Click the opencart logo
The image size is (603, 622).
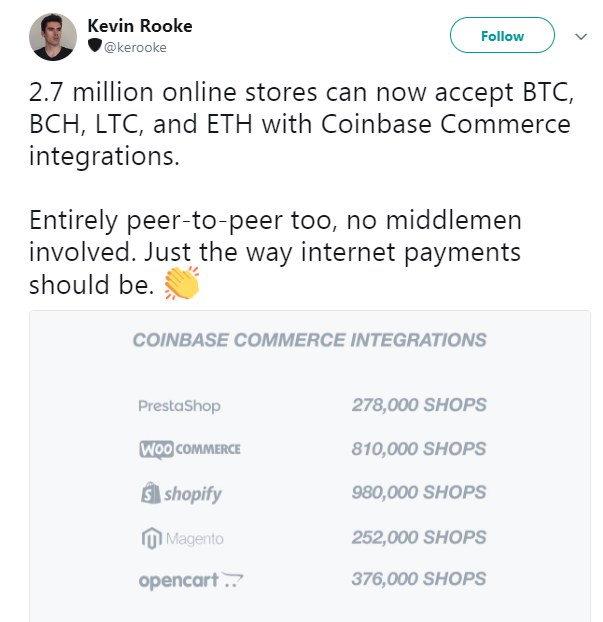(x=191, y=580)
